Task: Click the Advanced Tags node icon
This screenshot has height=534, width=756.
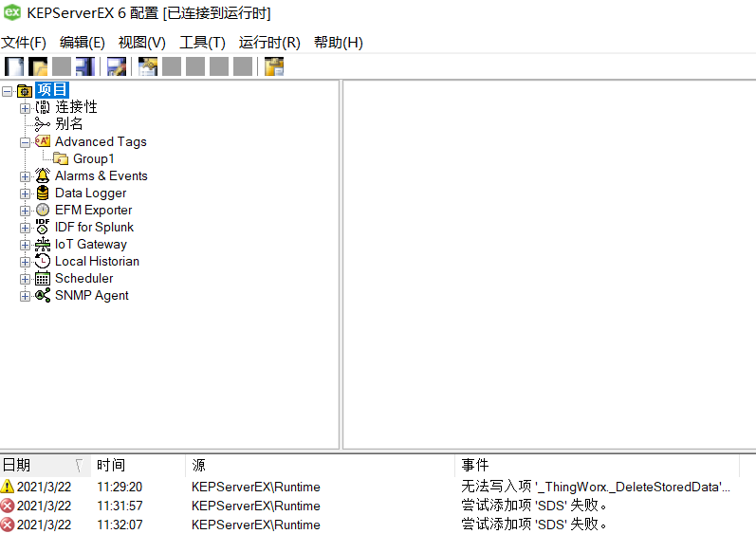Action: click(43, 141)
